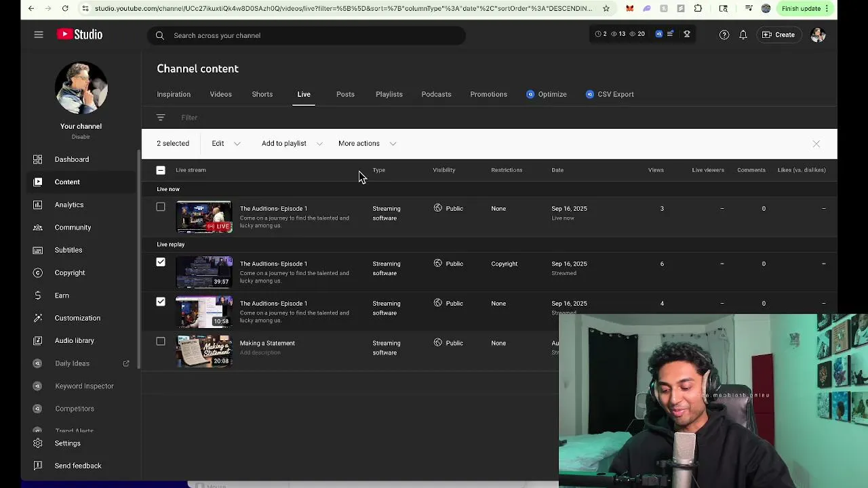Image resolution: width=868 pixels, height=488 pixels.
Task: Click the browser media control music icon
Action: (x=749, y=8)
